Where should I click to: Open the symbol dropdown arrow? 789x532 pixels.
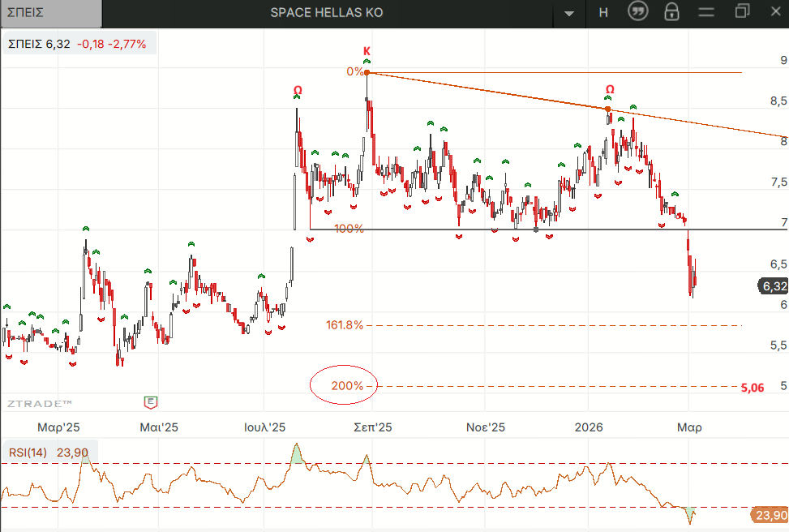[570, 13]
